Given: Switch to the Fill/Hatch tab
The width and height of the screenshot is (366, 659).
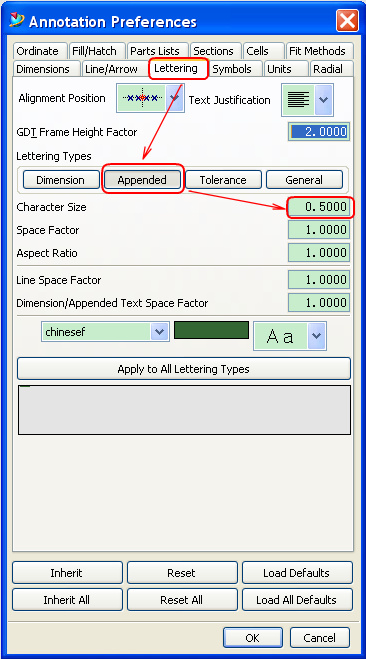Looking at the screenshot, I should (x=97, y=51).
